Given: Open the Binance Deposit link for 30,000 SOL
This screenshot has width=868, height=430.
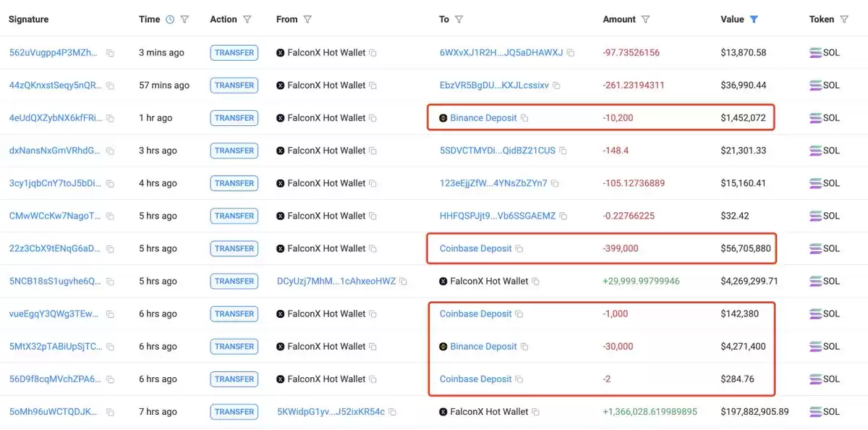Looking at the screenshot, I should pos(483,346).
